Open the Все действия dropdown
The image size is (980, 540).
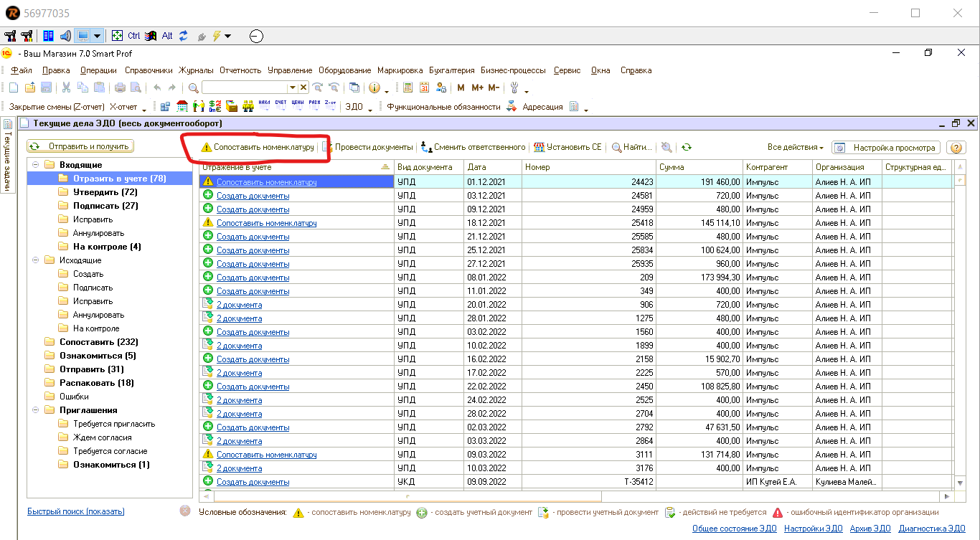(795, 148)
